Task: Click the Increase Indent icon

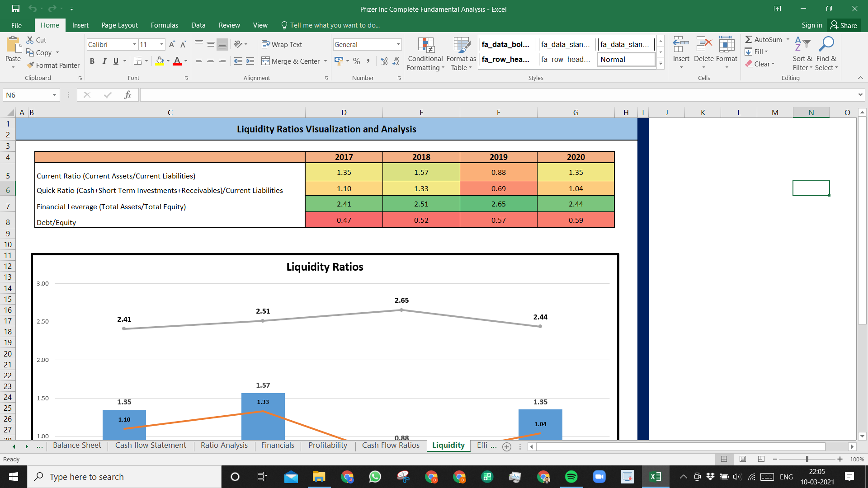Action: [x=250, y=61]
